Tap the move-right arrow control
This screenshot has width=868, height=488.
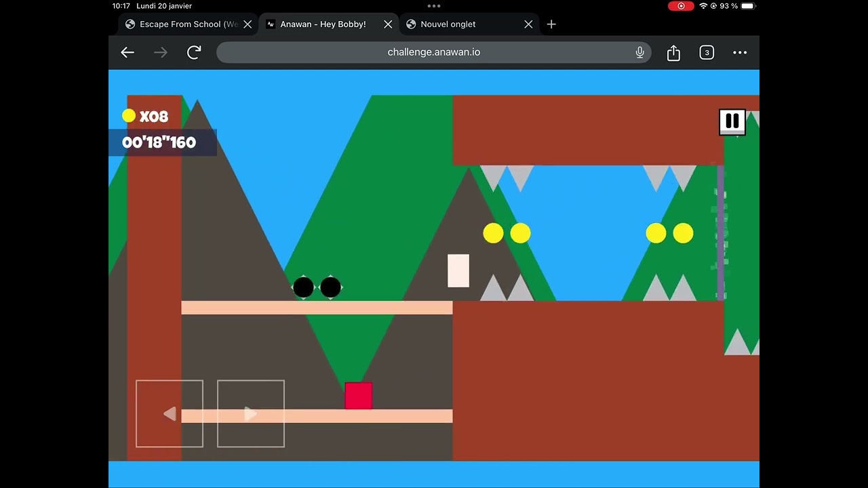(251, 413)
